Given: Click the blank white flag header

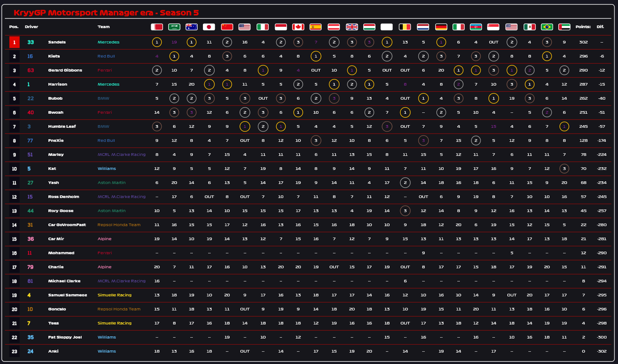Looking at the screenshot, I should 387,27.
